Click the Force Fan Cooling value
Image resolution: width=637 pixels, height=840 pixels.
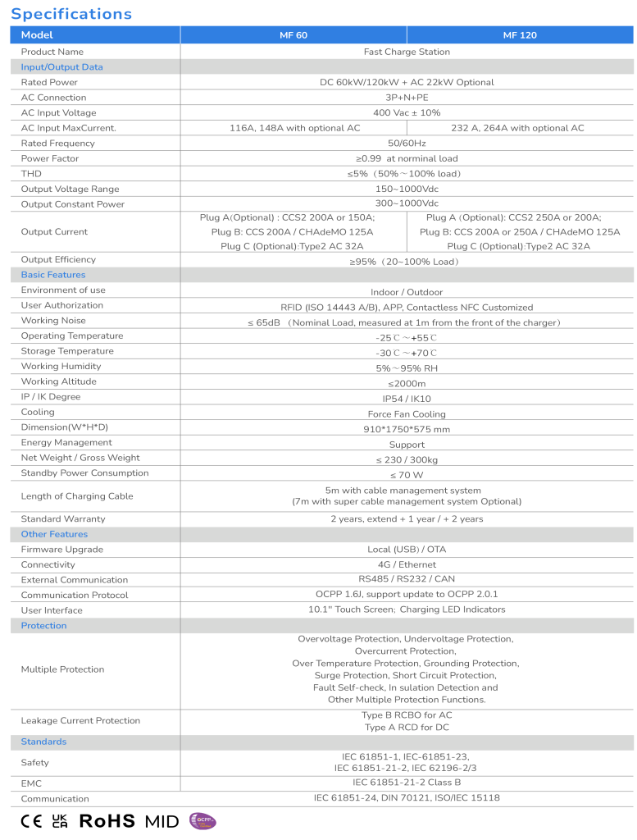pyautogui.click(x=407, y=414)
